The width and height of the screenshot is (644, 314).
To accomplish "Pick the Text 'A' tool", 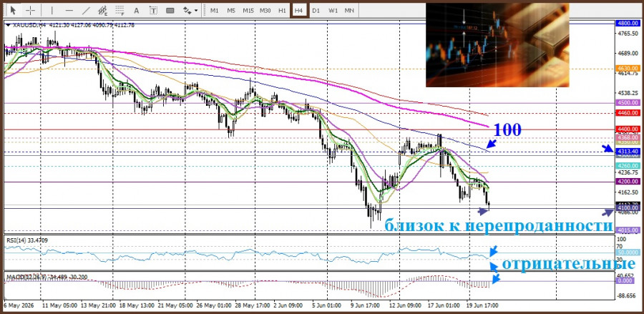I will pyautogui.click(x=137, y=11).
